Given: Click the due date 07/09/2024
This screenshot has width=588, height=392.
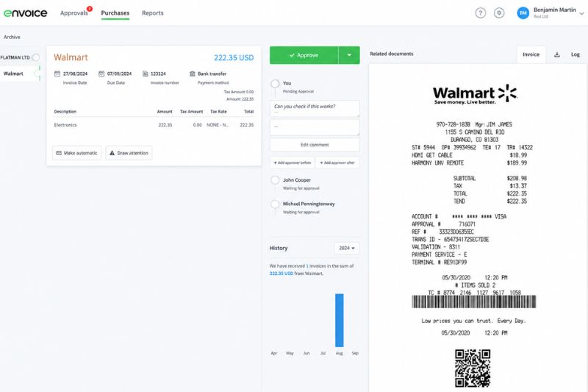Looking at the screenshot, I should pos(119,74).
